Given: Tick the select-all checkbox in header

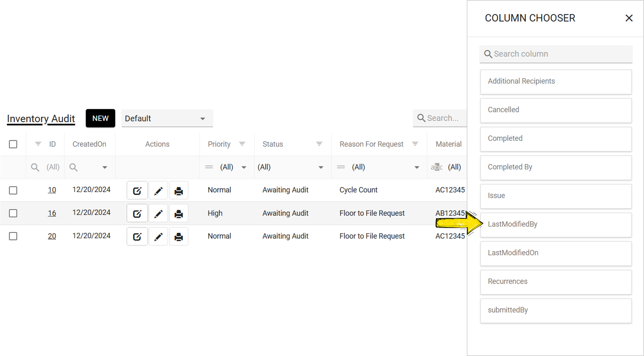Looking at the screenshot, I should 13,144.
